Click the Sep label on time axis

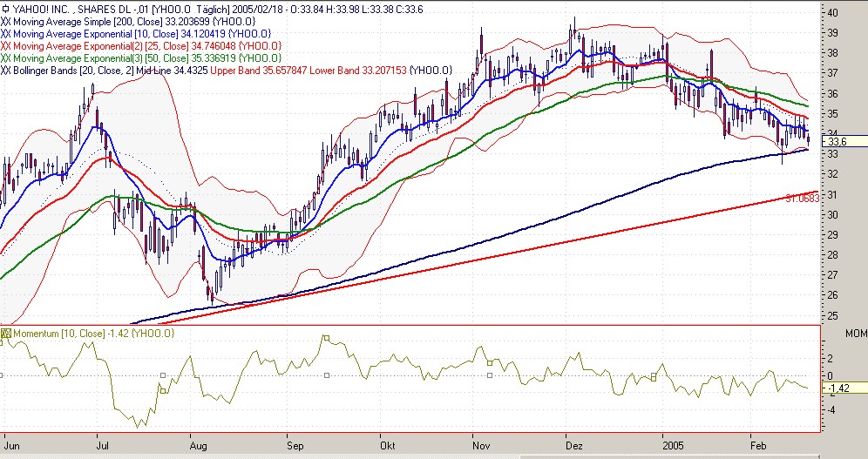point(295,445)
